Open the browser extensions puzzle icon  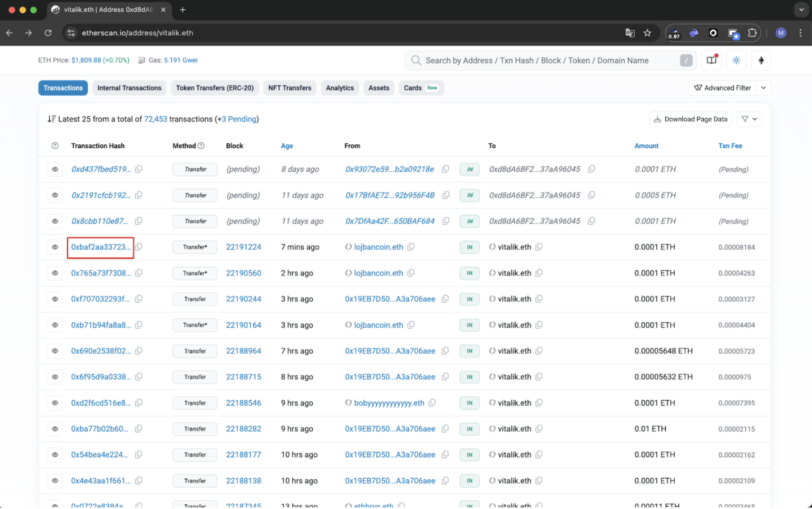752,33
